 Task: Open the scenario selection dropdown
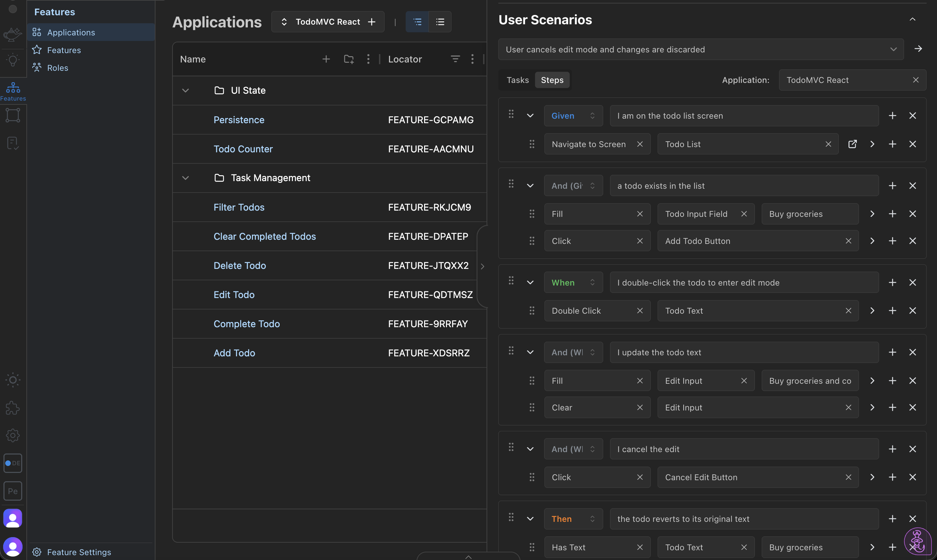click(x=701, y=49)
